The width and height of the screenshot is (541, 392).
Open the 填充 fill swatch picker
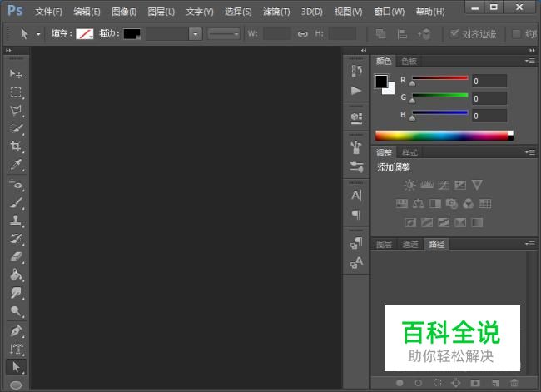coord(85,34)
